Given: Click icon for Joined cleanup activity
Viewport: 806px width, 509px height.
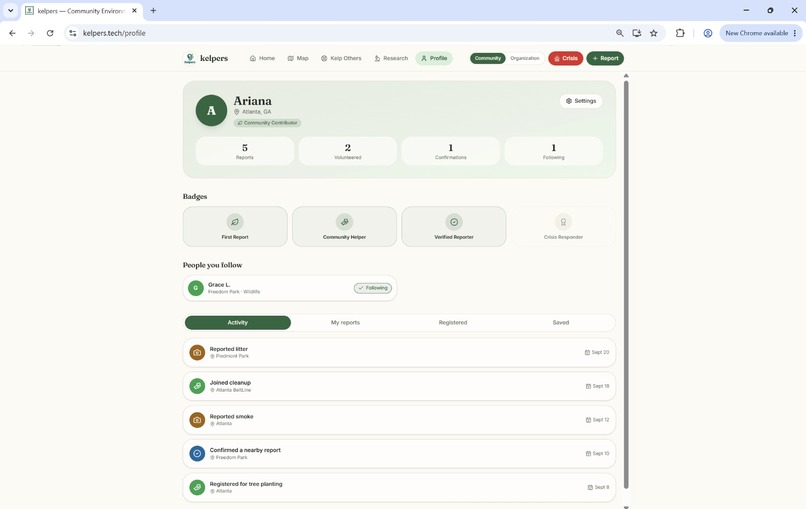Looking at the screenshot, I should [x=197, y=386].
